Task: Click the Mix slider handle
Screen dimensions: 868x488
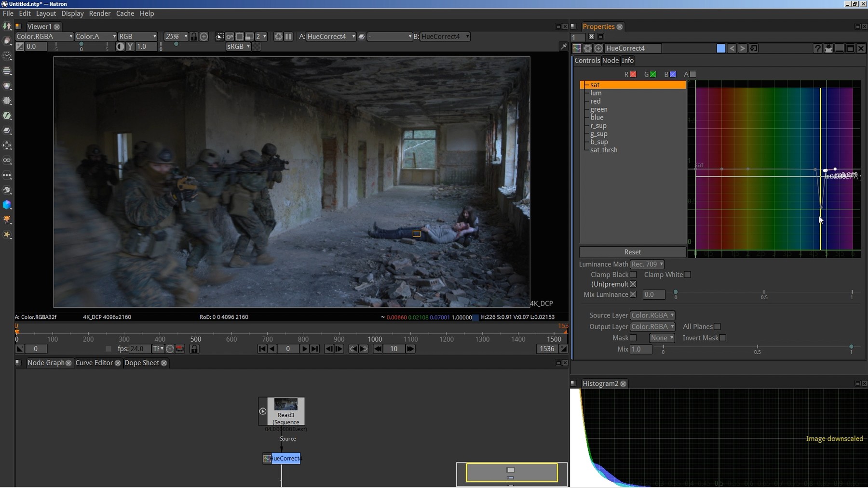Action: click(851, 347)
